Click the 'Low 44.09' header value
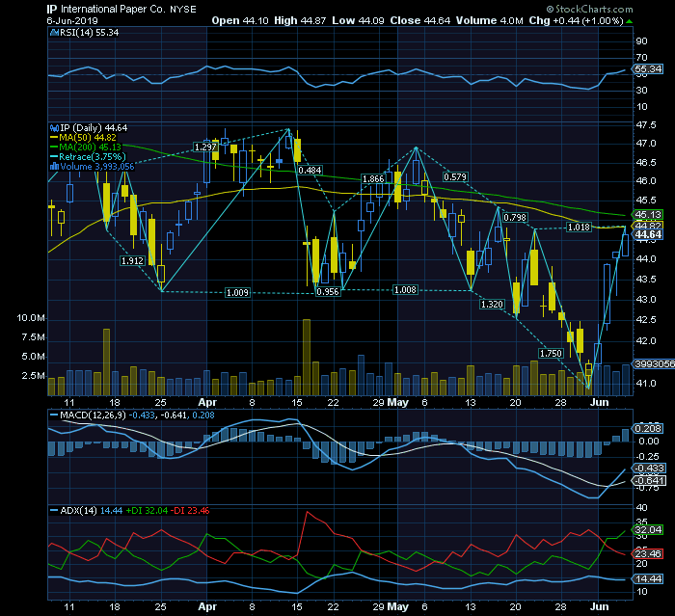675x616 pixels. point(358,20)
